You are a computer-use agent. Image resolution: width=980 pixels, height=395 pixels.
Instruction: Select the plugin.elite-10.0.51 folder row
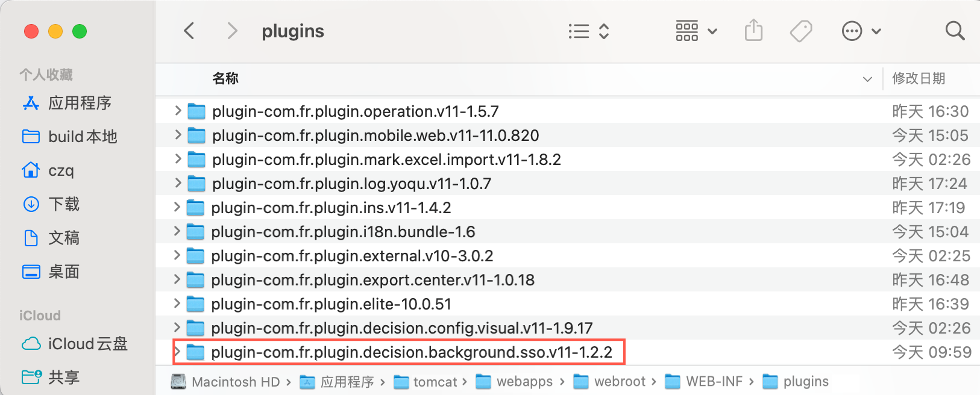[331, 304]
